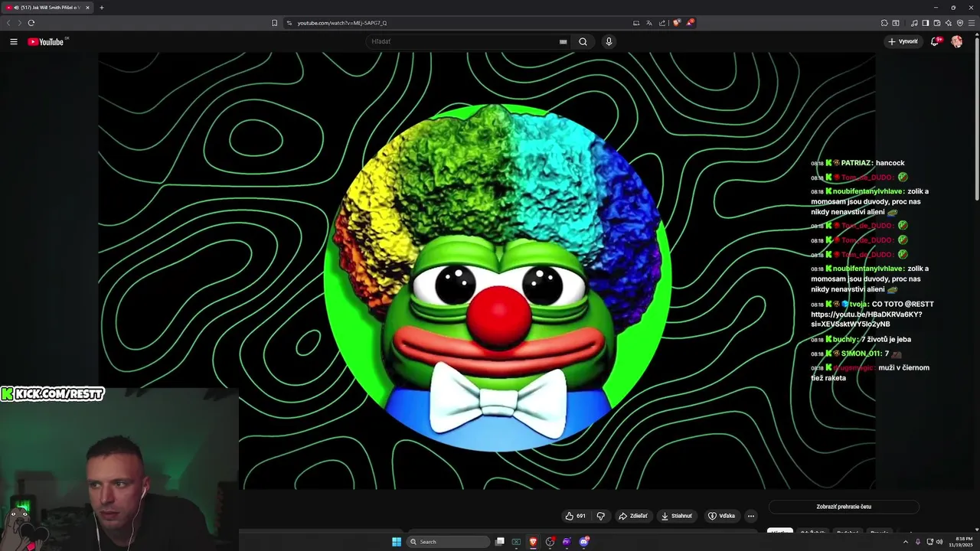Click the Vďaka thanks button
Image resolution: width=980 pixels, height=551 pixels.
(x=721, y=516)
